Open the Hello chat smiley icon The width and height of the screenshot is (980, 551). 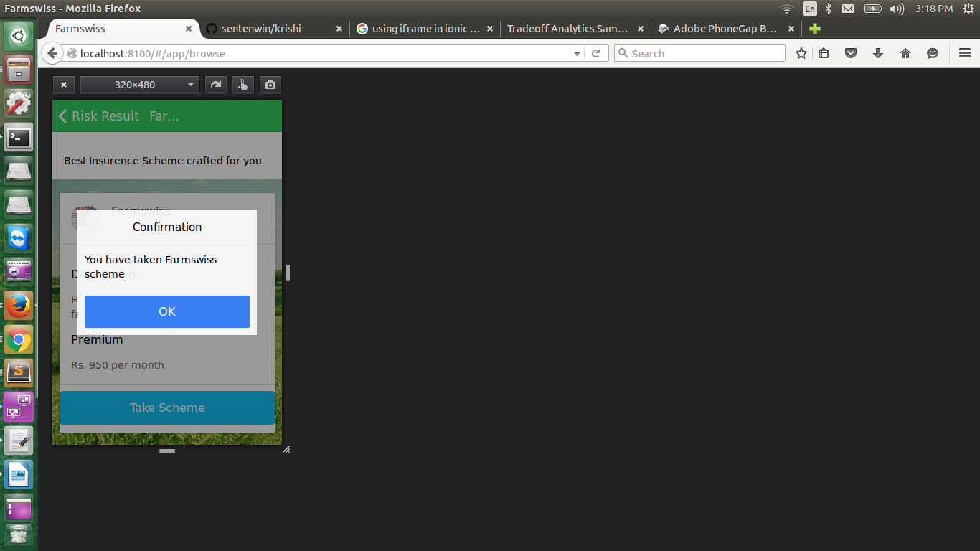933,53
